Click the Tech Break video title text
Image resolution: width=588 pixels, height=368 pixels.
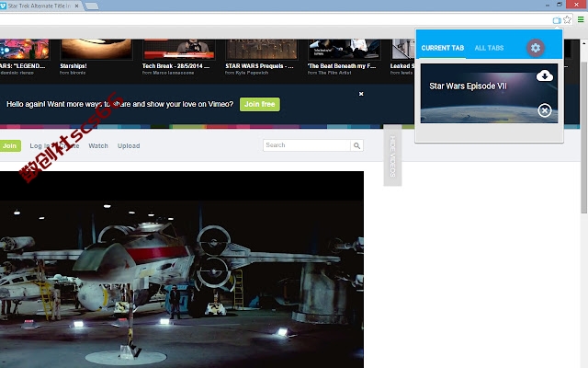coord(175,66)
